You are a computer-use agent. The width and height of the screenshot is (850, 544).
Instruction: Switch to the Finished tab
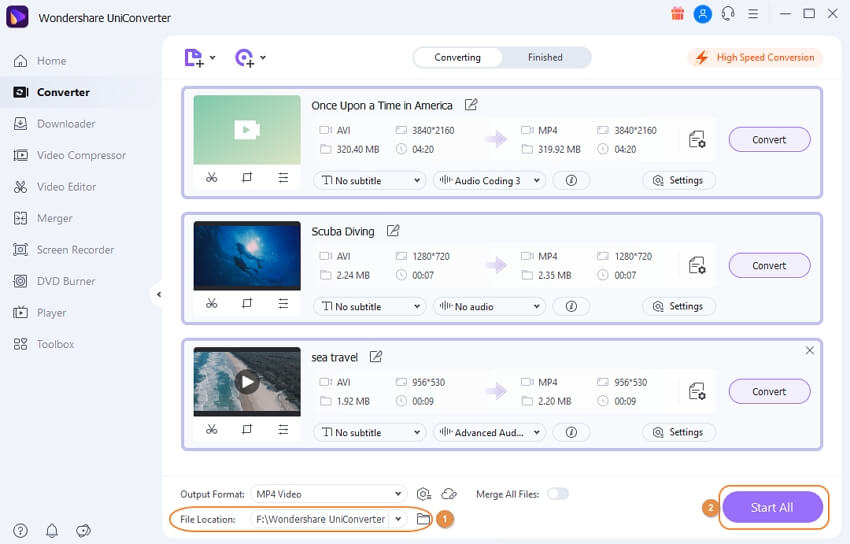tap(545, 58)
